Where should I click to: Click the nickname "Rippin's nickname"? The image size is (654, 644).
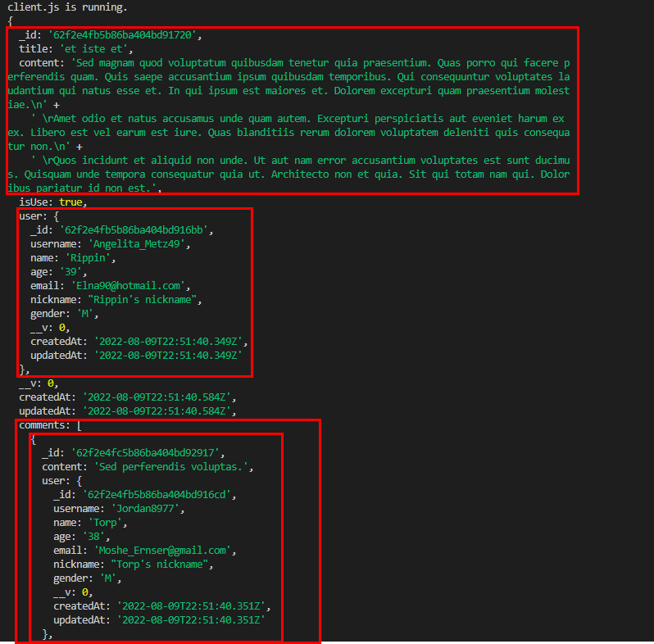pos(143,300)
